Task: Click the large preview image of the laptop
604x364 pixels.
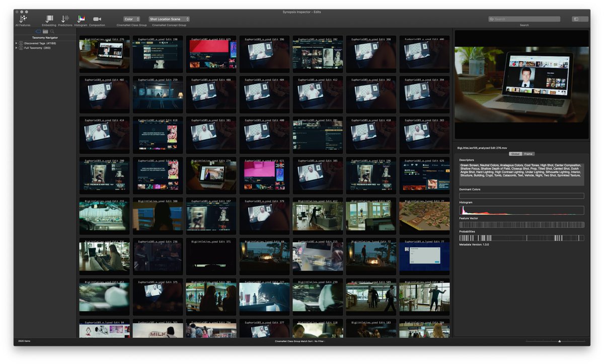Action: pos(521,84)
